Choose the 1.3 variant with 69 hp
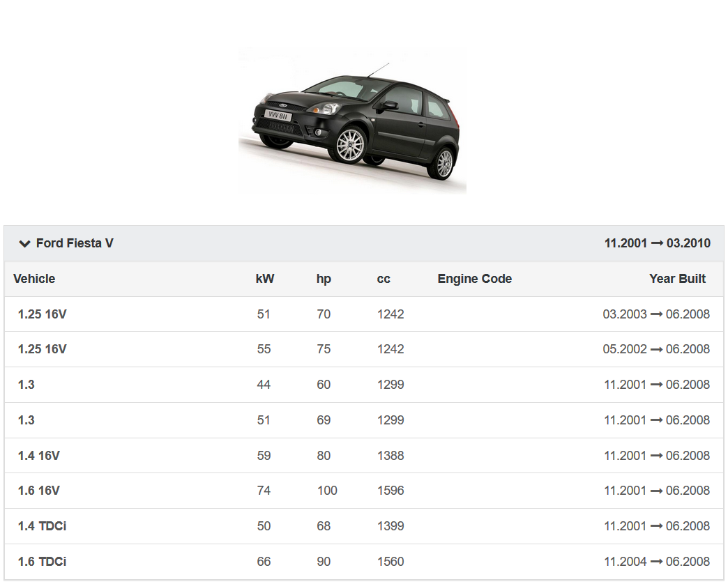The height and width of the screenshot is (584, 728). pyautogui.click(x=26, y=420)
